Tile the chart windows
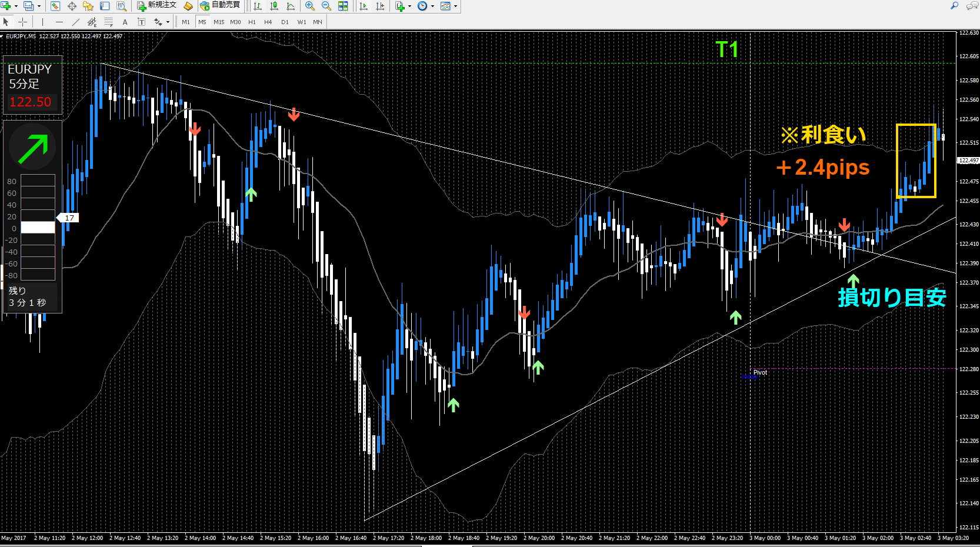This screenshot has width=980, height=547. click(x=343, y=6)
